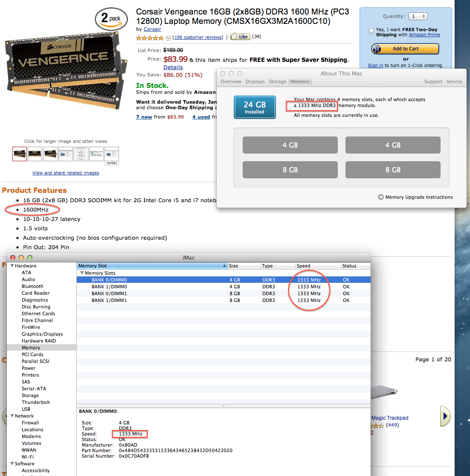The image size is (470, 476).
Task: Collapse the Memory Slots disclosure triangle
Action: [x=81, y=273]
